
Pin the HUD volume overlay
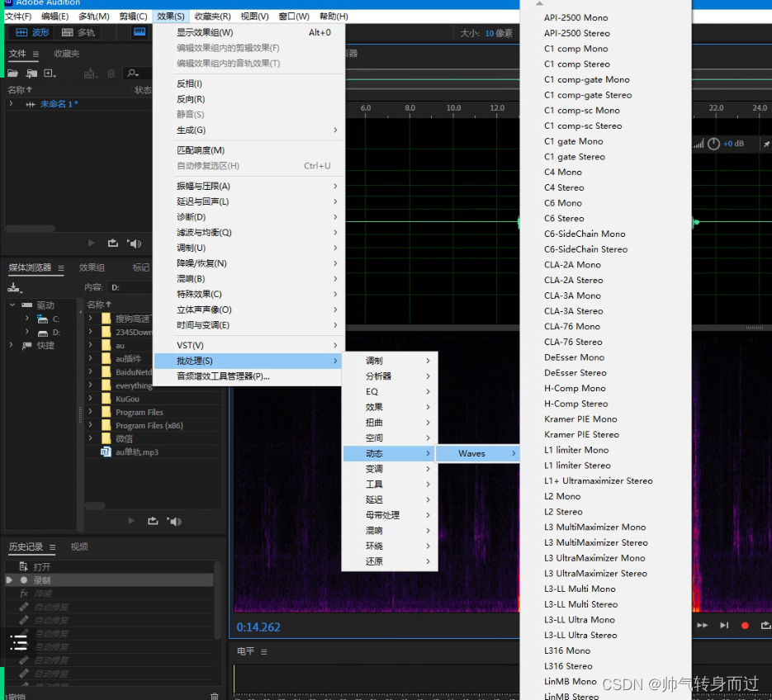766,144
